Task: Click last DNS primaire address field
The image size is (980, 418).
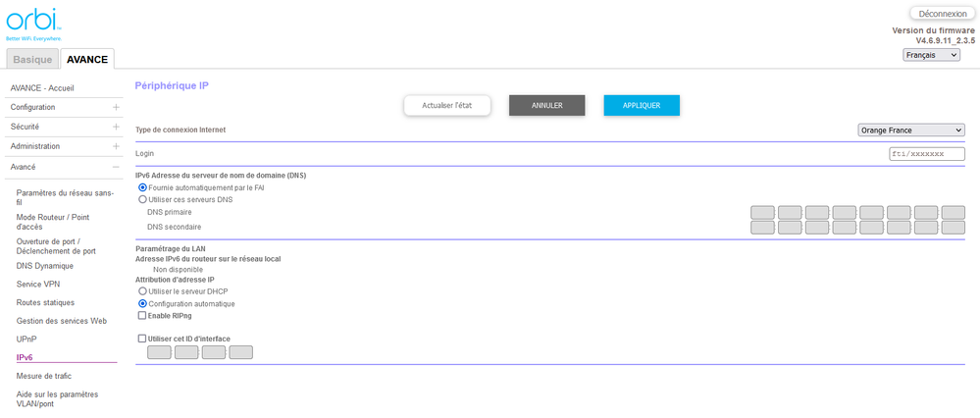Action: coord(954,213)
